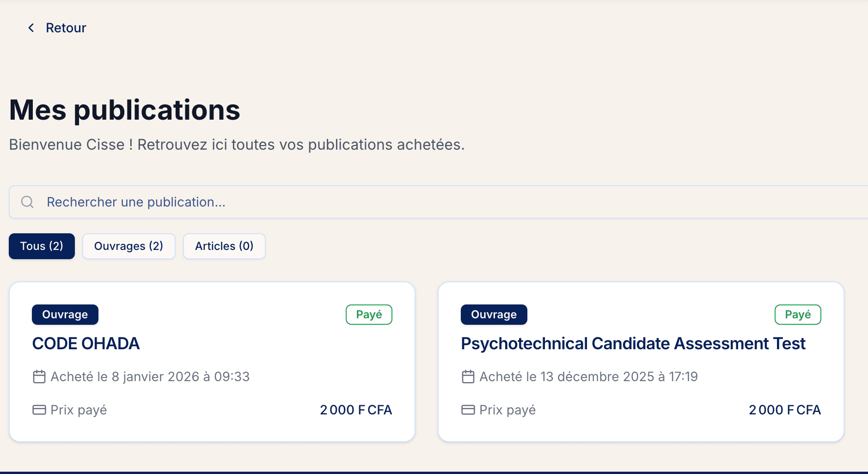Toggle the Payé status on the Psychotechnical card
Image resolution: width=868 pixels, height=474 pixels.
point(798,315)
